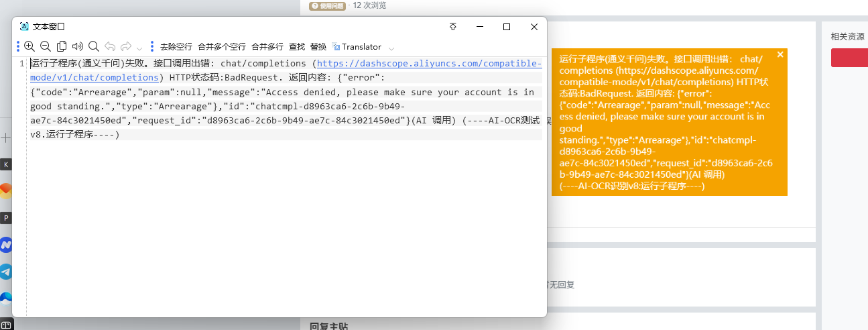Click 去除空行 toolbar command
Screen dimensions: 868x330
(x=176, y=47)
